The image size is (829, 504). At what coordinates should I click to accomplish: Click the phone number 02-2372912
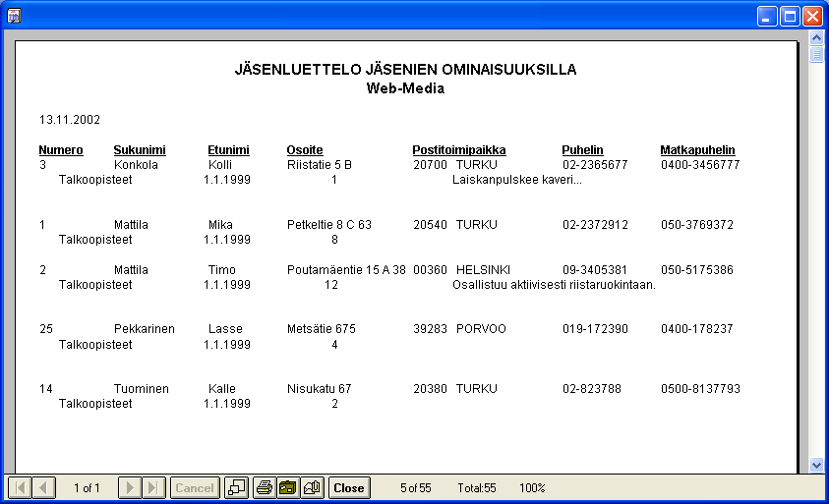pyautogui.click(x=595, y=225)
